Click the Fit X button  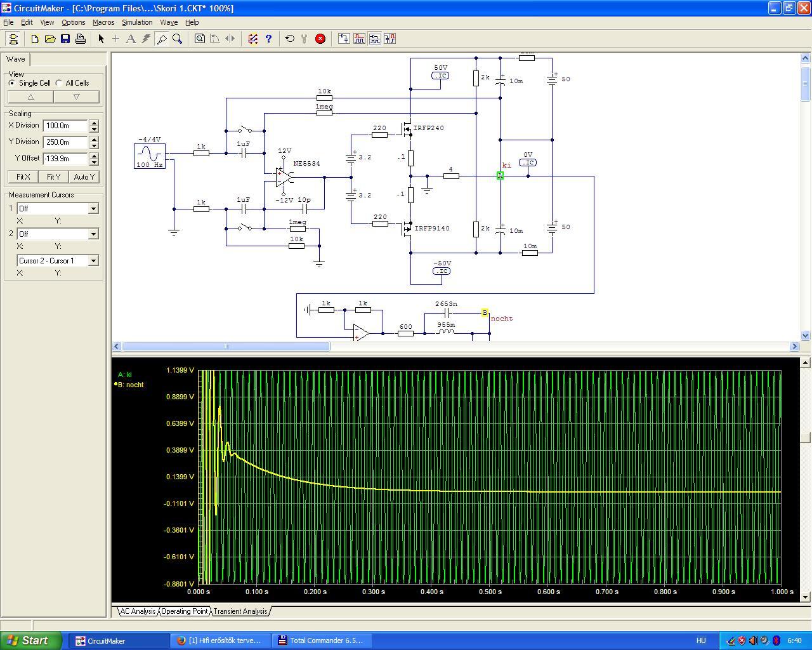23,177
